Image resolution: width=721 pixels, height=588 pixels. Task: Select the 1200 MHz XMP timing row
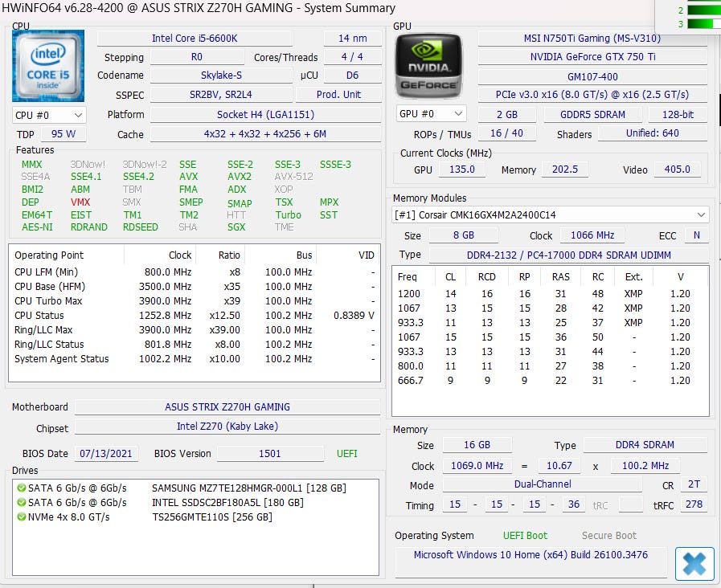[547, 294]
